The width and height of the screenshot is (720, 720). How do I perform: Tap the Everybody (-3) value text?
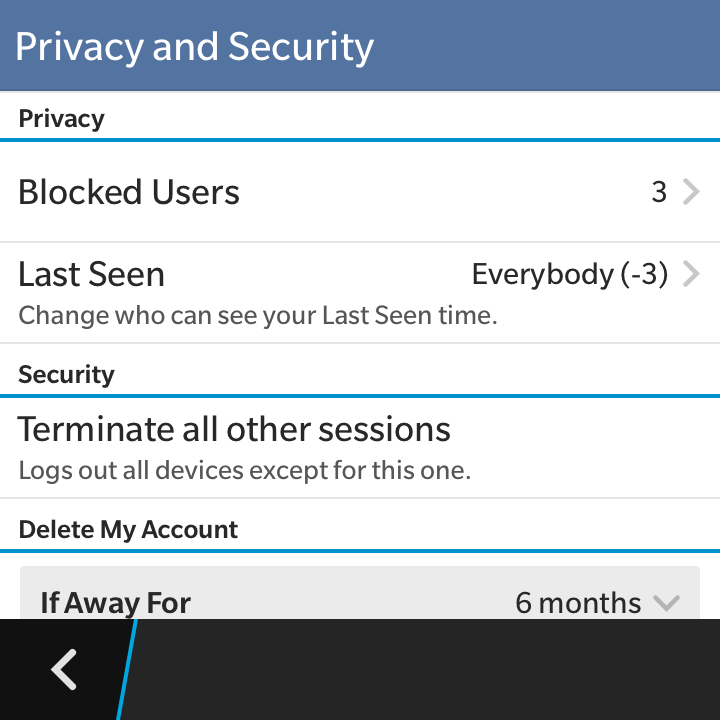(x=569, y=274)
